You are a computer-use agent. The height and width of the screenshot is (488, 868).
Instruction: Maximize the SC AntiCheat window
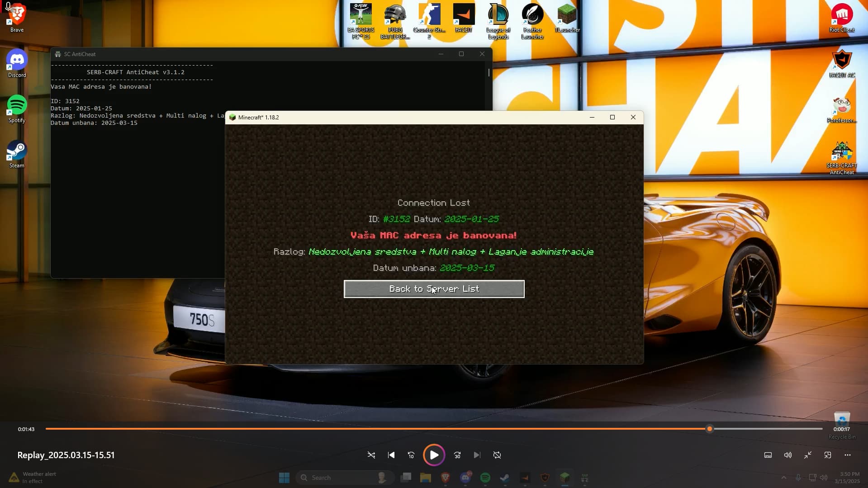point(461,54)
